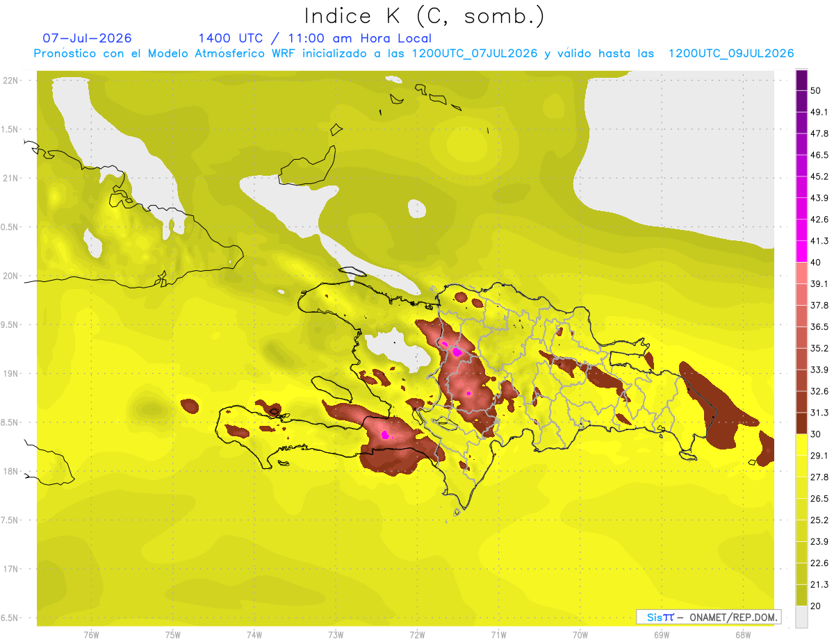Click the "8.5N" latitude label
This screenshot has height=644, width=834.
[10, 423]
